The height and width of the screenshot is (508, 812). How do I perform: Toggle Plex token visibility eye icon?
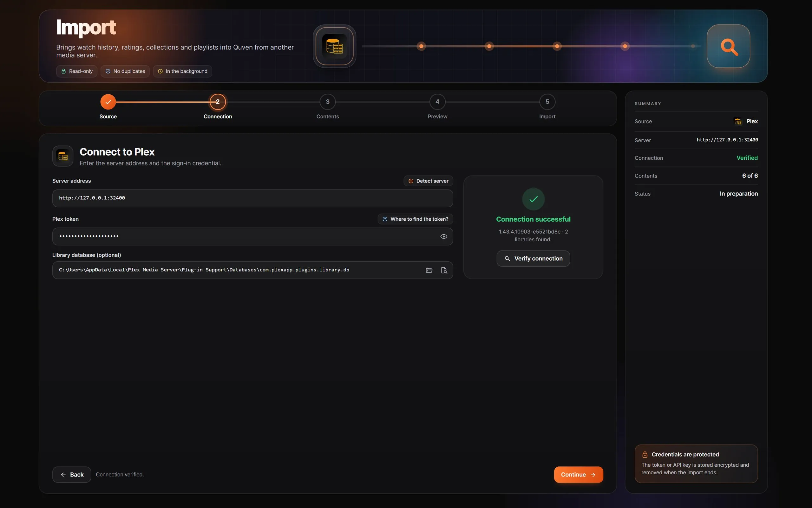tap(443, 237)
